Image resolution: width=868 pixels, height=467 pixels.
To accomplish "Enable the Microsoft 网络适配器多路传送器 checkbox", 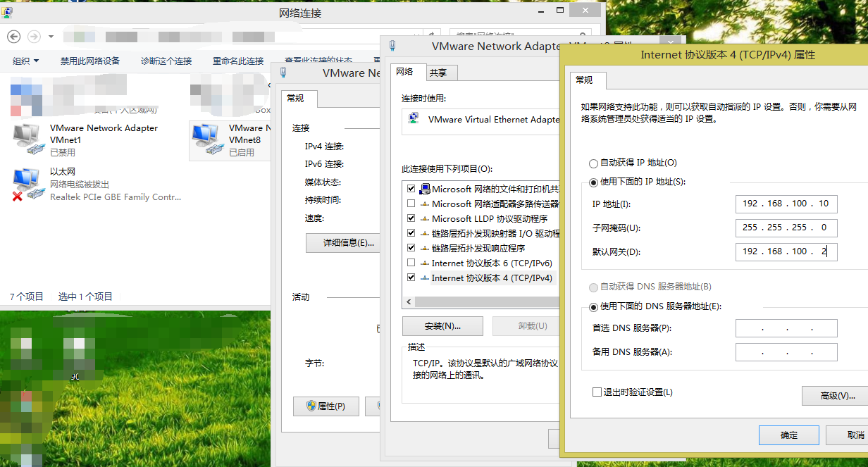I will (x=412, y=203).
